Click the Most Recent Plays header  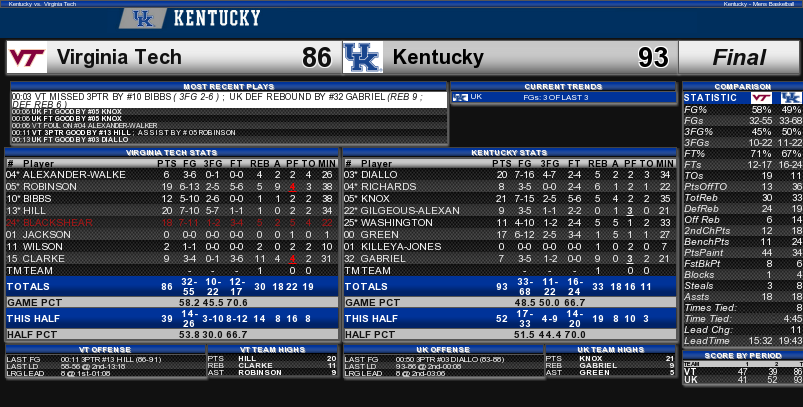[x=229, y=87]
